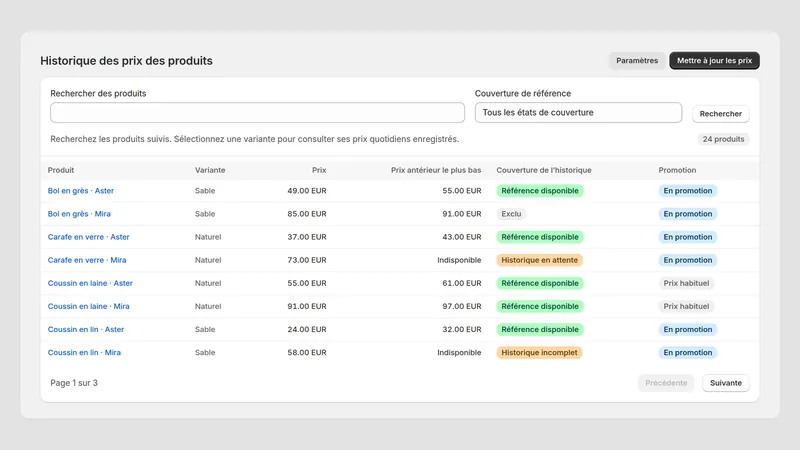Click the 58.00 EUR price cell

tap(307, 353)
